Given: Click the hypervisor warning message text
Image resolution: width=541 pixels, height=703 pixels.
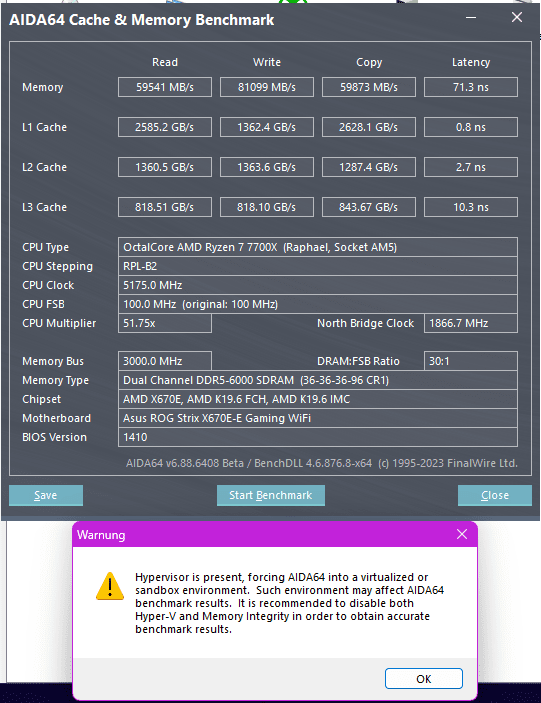Looking at the screenshot, I should (x=289, y=603).
